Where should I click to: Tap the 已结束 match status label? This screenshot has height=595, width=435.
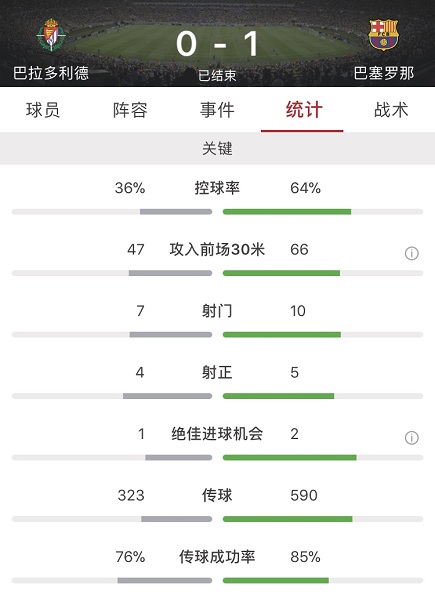217,76
